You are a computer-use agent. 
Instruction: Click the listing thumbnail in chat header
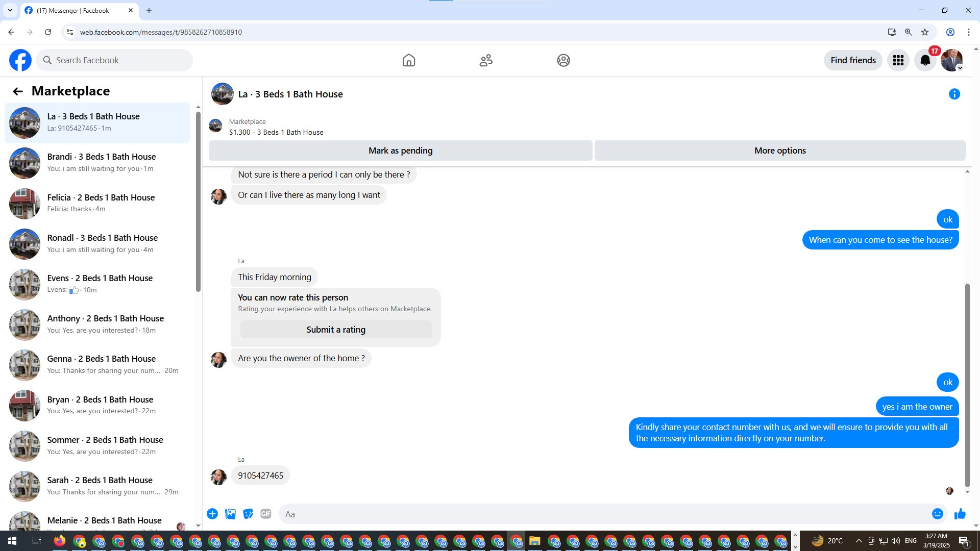coord(223,94)
